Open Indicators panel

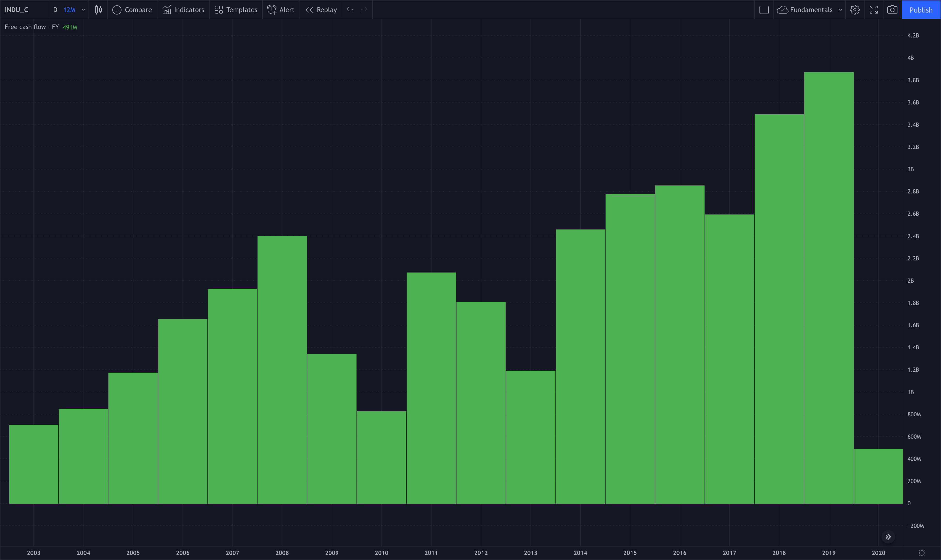[183, 10]
